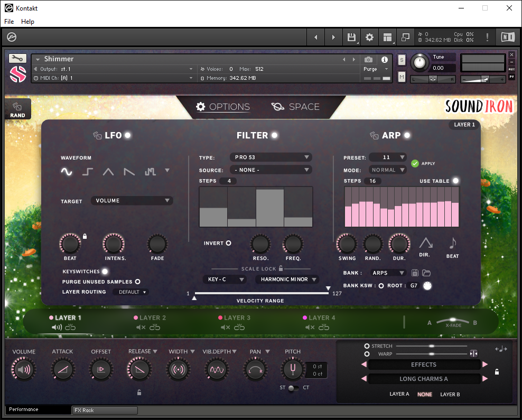The width and height of the screenshot is (522, 420).
Task: Click the STRETCH slider
Action: tap(432, 346)
